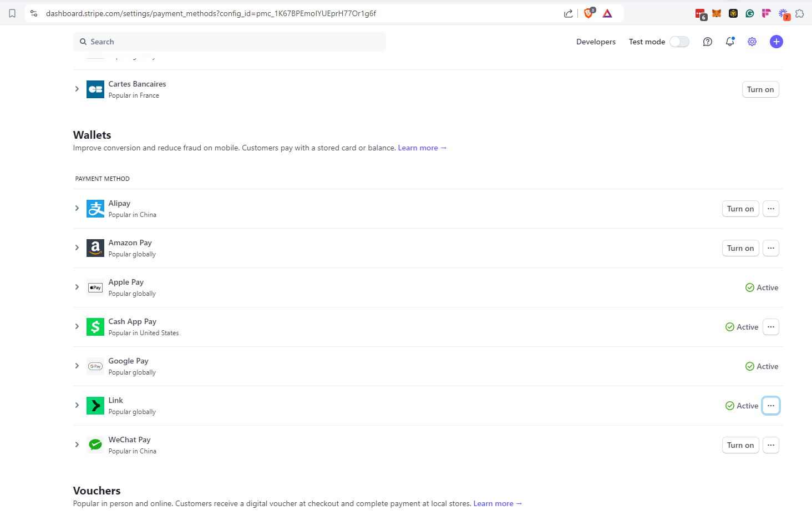
Task: Expand the Cash App Pay row chevron
Action: 77,326
